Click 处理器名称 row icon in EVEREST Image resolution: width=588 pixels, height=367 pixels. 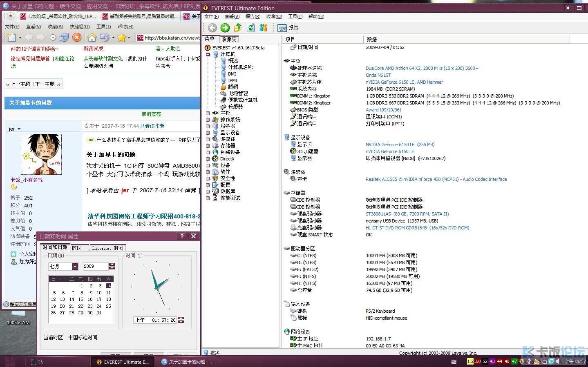click(x=293, y=68)
